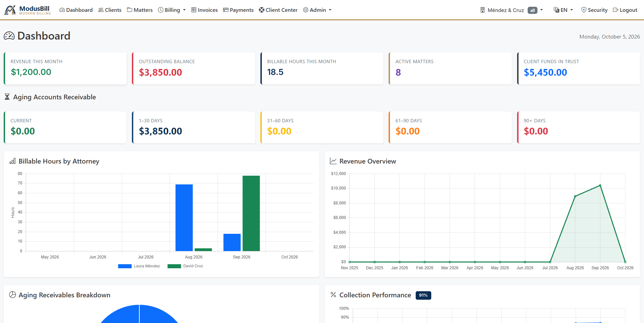
Task: Click the $1,200.00 revenue value
Action: click(31, 72)
